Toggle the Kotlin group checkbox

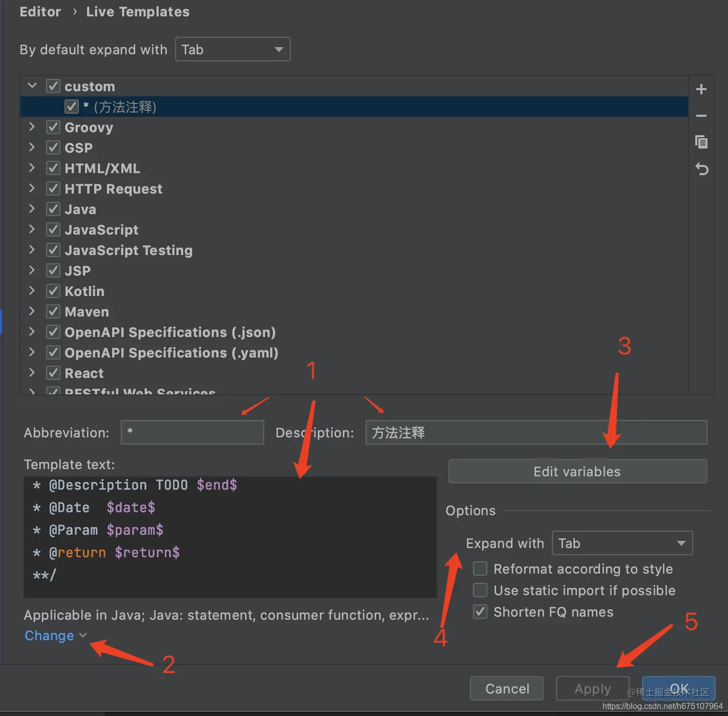[x=53, y=291]
